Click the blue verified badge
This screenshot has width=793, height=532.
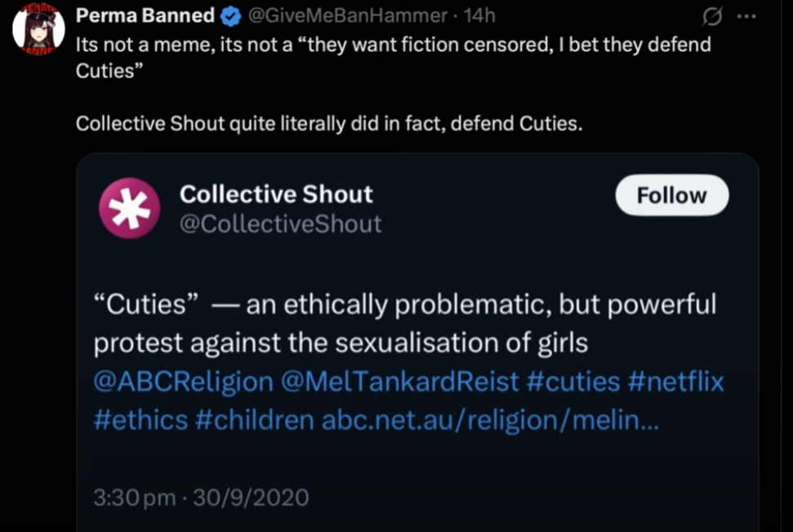click(x=231, y=16)
